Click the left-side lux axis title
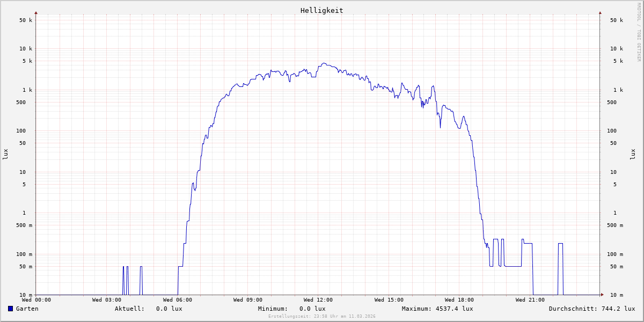The width and height of the screenshot is (644, 322). click(x=5, y=154)
